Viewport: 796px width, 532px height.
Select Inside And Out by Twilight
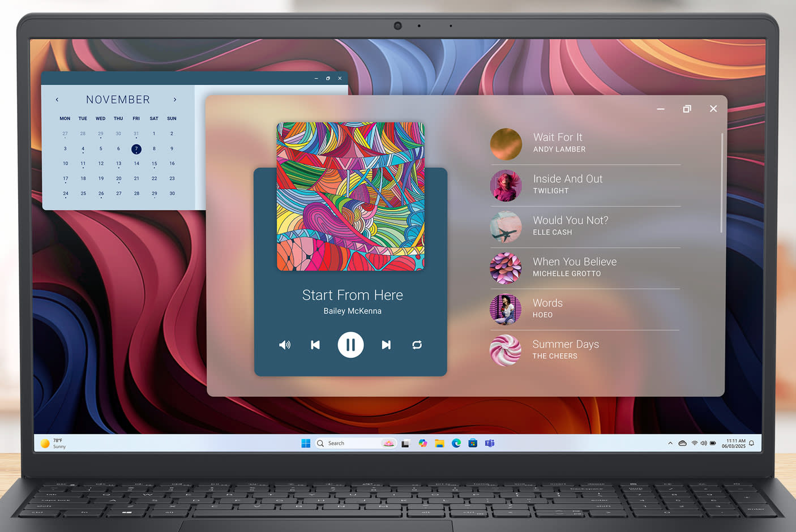point(567,184)
